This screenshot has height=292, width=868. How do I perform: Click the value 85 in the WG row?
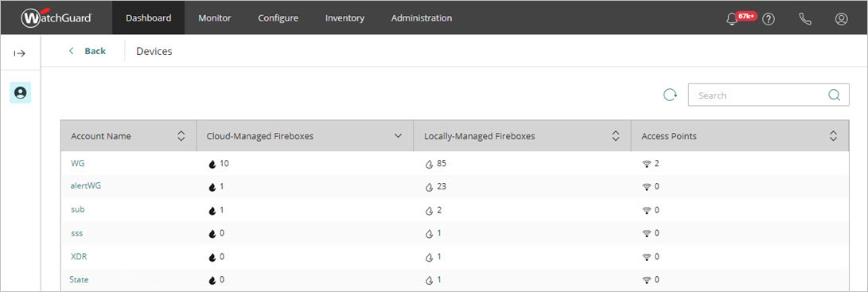click(442, 163)
